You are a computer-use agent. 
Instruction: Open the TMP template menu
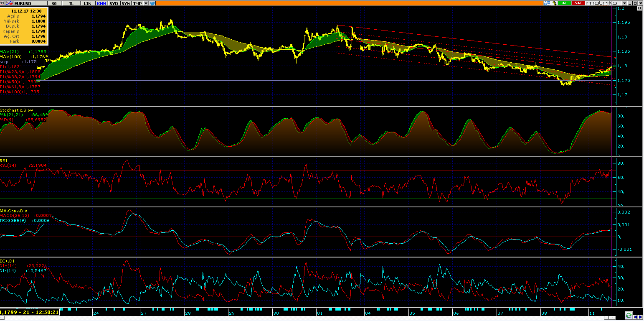pos(137,3)
